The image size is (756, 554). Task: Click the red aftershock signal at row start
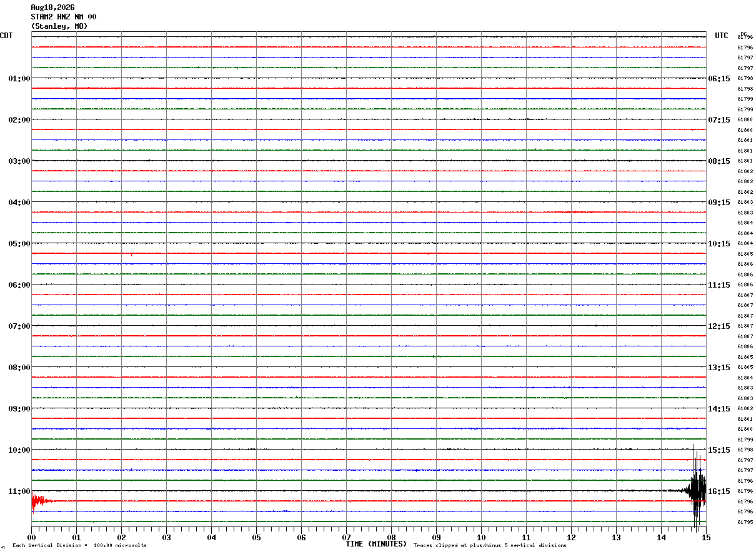pyautogui.click(x=39, y=501)
